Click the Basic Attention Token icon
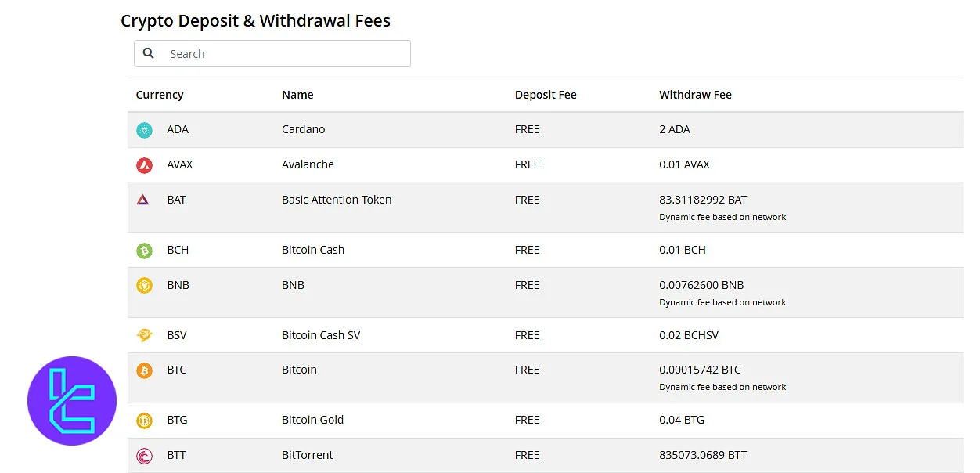Screen dimensions: 980x473 point(143,200)
